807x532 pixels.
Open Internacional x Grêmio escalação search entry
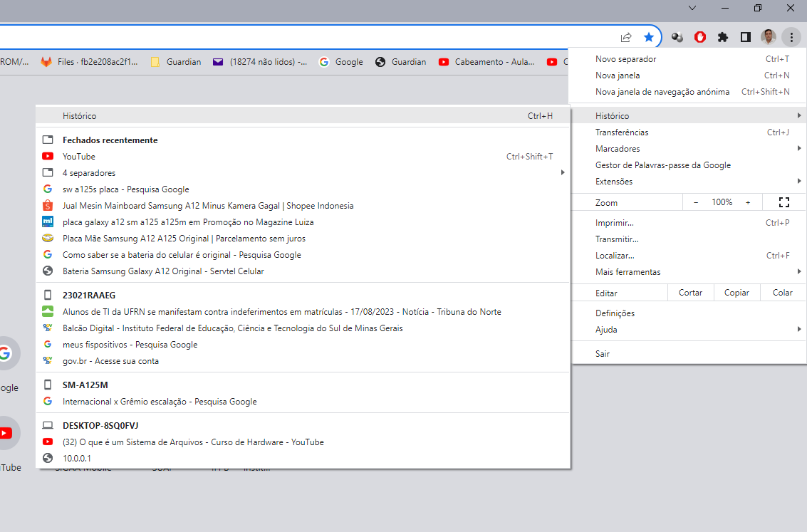[303, 402]
